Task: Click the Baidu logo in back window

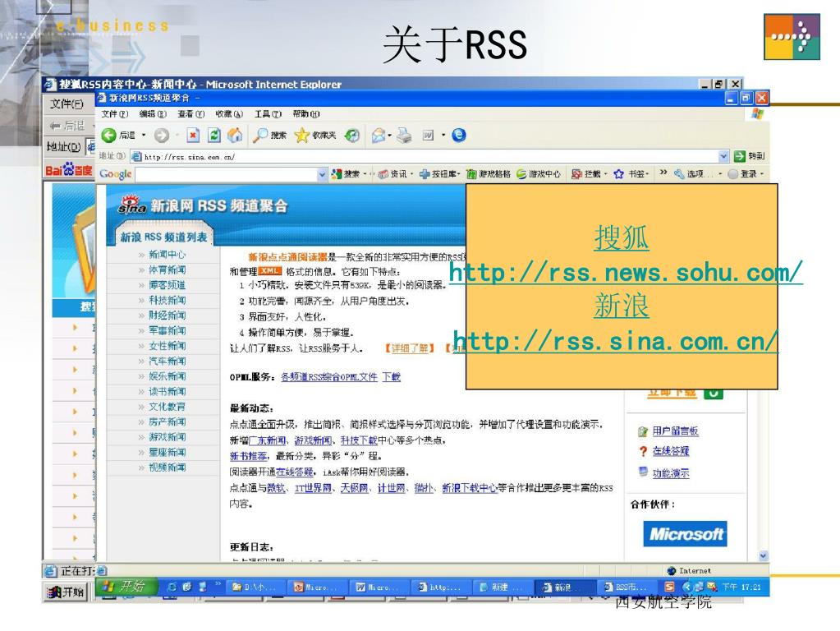Action: click(x=69, y=170)
